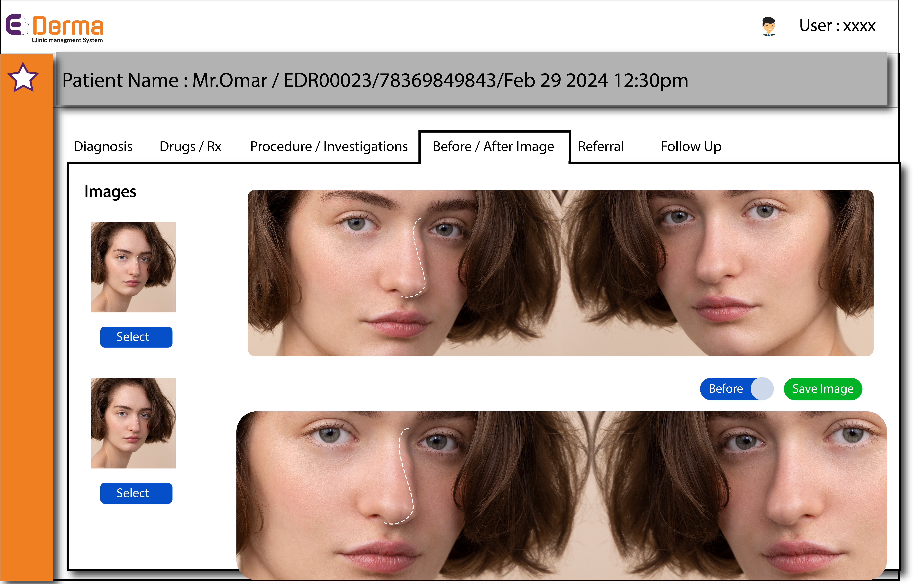Click the Save Image button
This screenshot has height=584, width=924.
click(823, 389)
